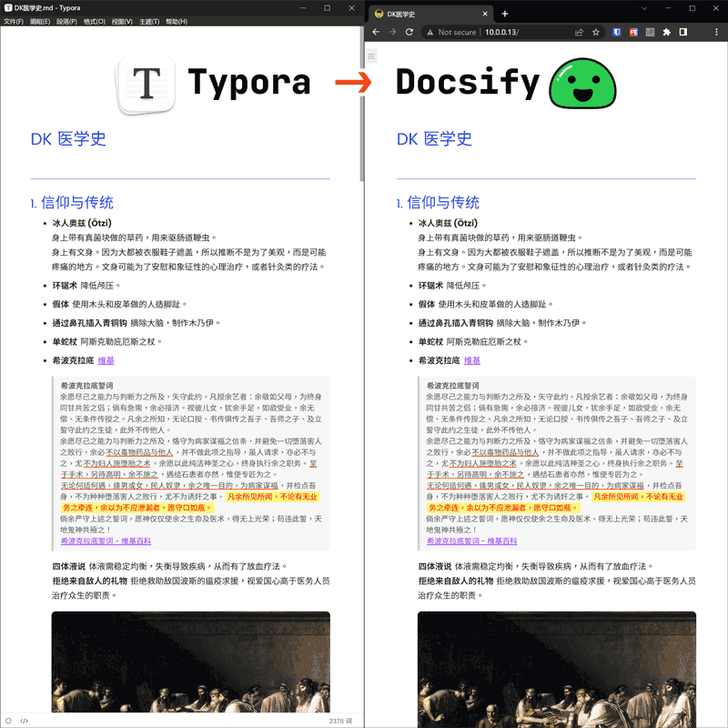Click the DK 医学史 heading in Chrome
This screenshot has width=728, height=728.
(x=434, y=139)
